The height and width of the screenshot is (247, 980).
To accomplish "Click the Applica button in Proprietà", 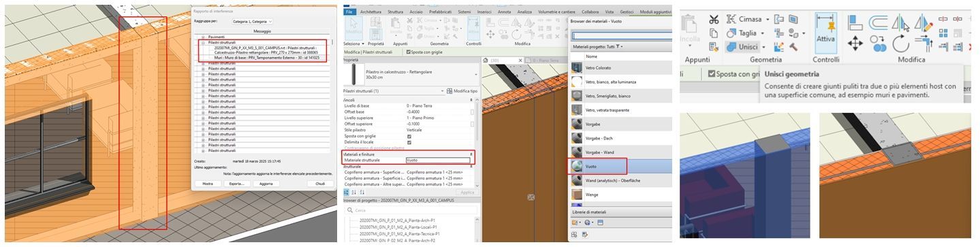I will (x=467, y=193).
